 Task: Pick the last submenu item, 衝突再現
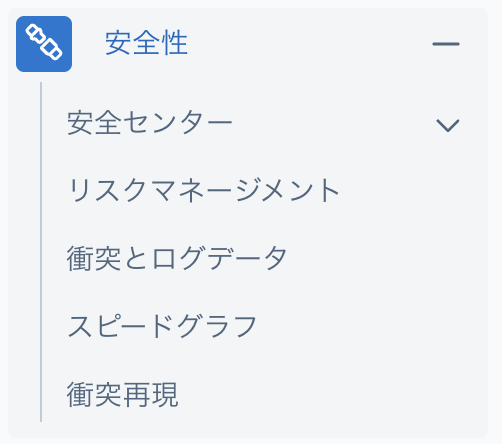pos(122,395)
